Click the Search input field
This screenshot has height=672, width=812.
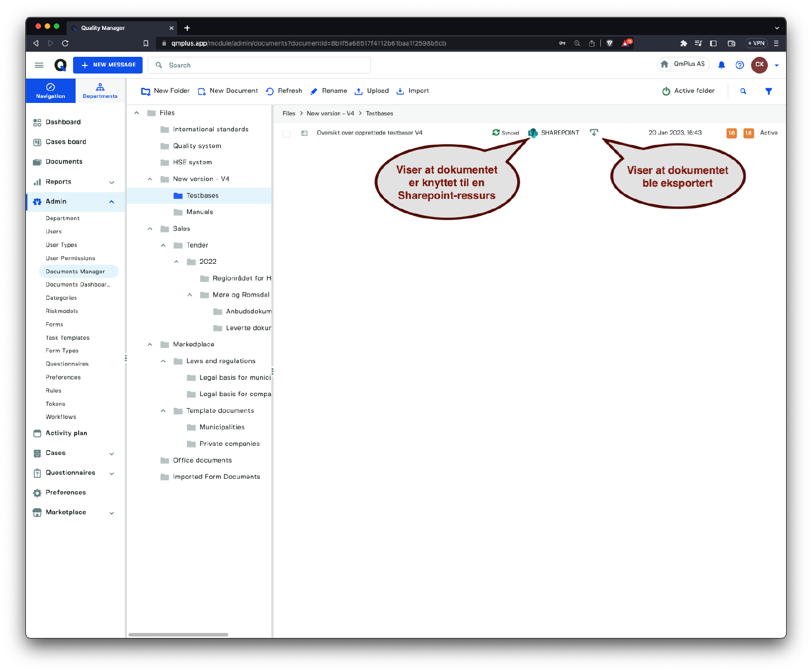264,65
